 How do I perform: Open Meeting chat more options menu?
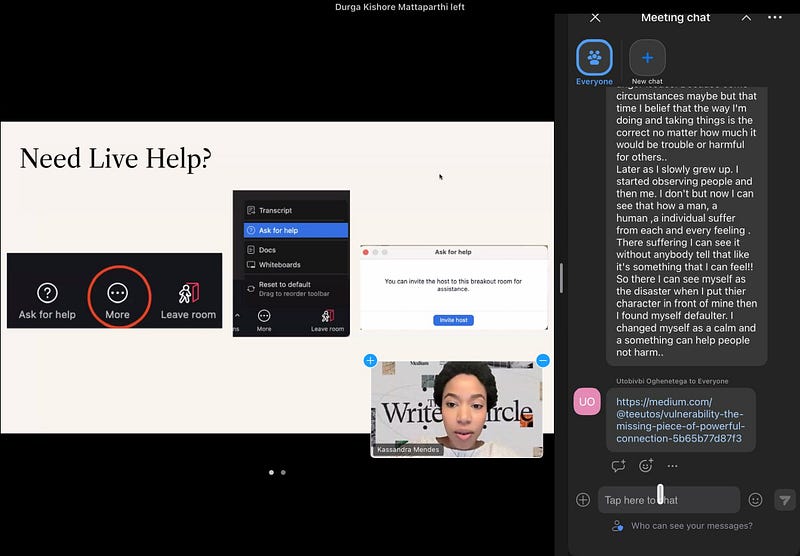pos(774,17)
